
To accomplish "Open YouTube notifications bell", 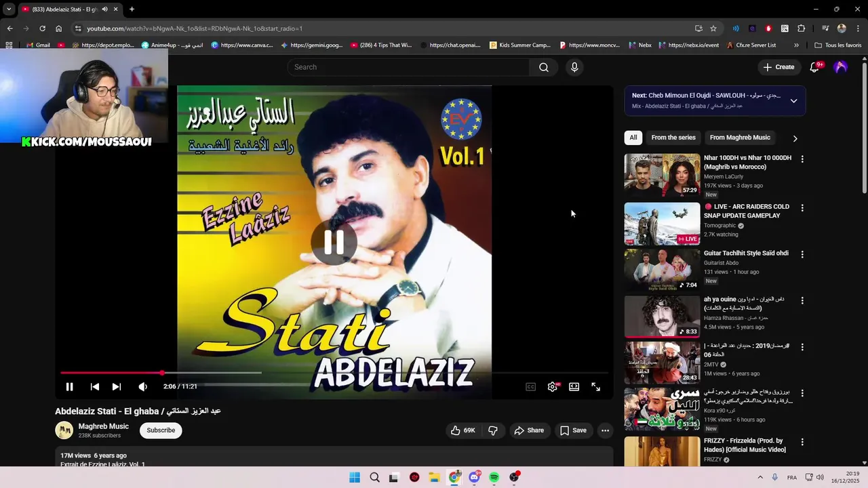I will 815,67.
